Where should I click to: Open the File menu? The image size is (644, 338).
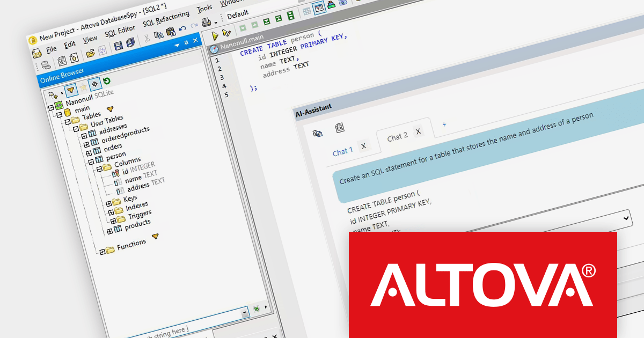coord(51,49)
